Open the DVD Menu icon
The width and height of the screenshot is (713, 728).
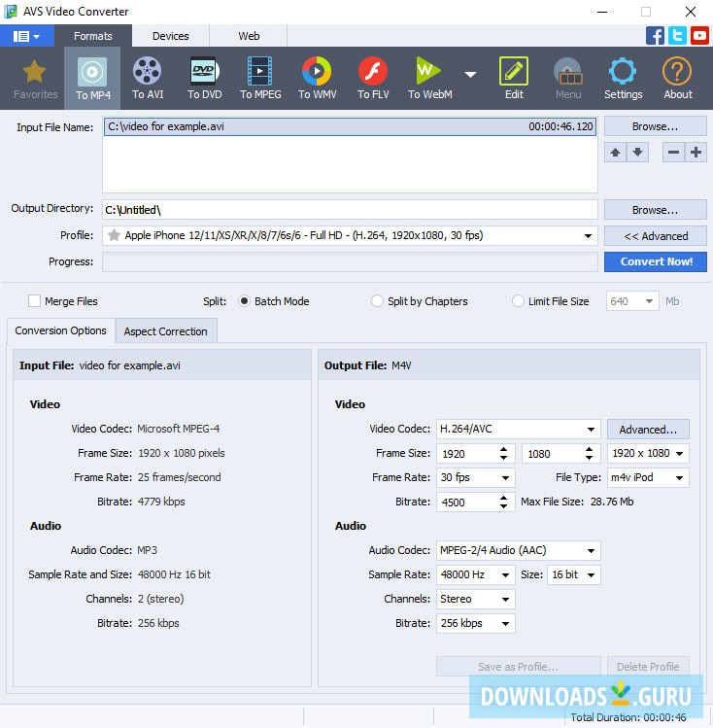tap(568, 79)
